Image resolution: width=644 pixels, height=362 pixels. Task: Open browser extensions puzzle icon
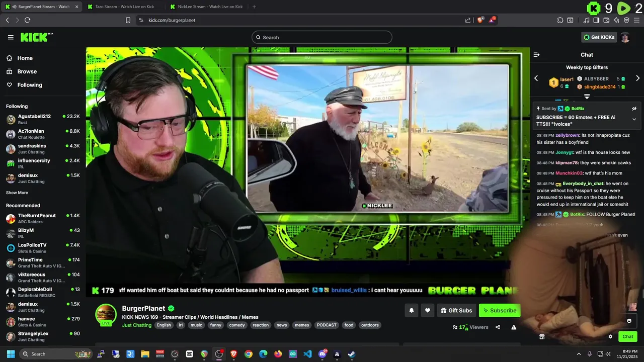point(560,20)
